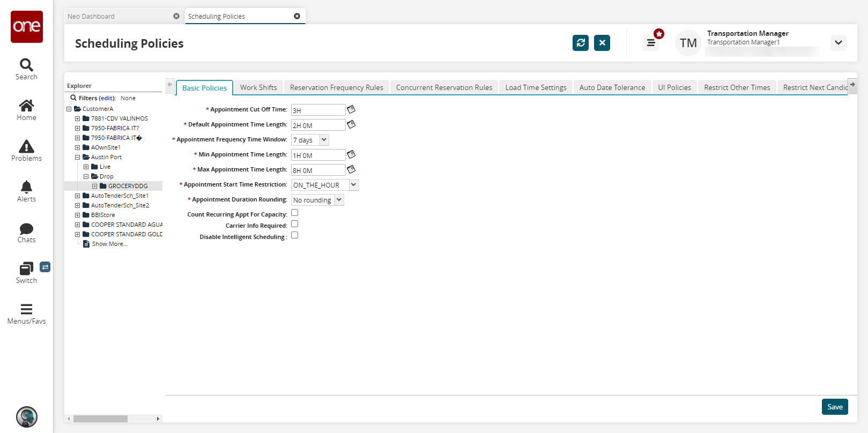Click the Save button
868x433 pixels.
tap(834, 407)
